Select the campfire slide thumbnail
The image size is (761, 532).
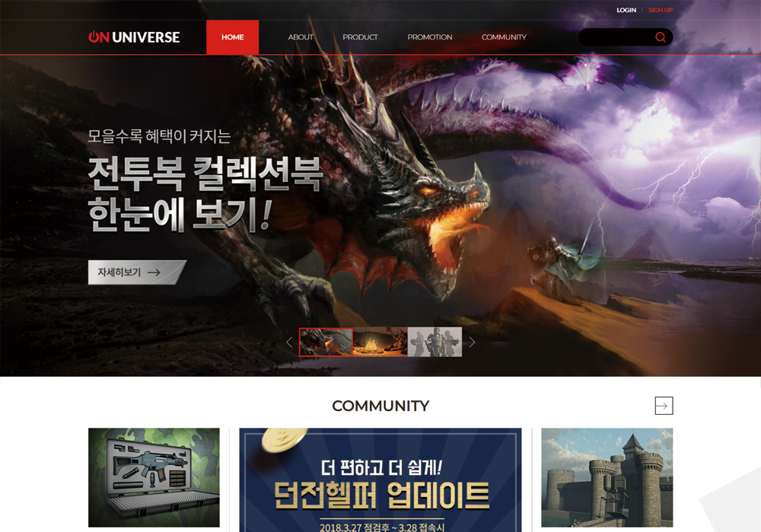380,342
